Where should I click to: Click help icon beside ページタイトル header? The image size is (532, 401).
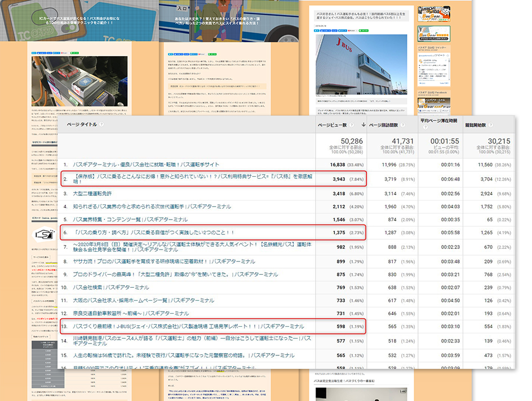pyautogui.click(x=102, y=124)
